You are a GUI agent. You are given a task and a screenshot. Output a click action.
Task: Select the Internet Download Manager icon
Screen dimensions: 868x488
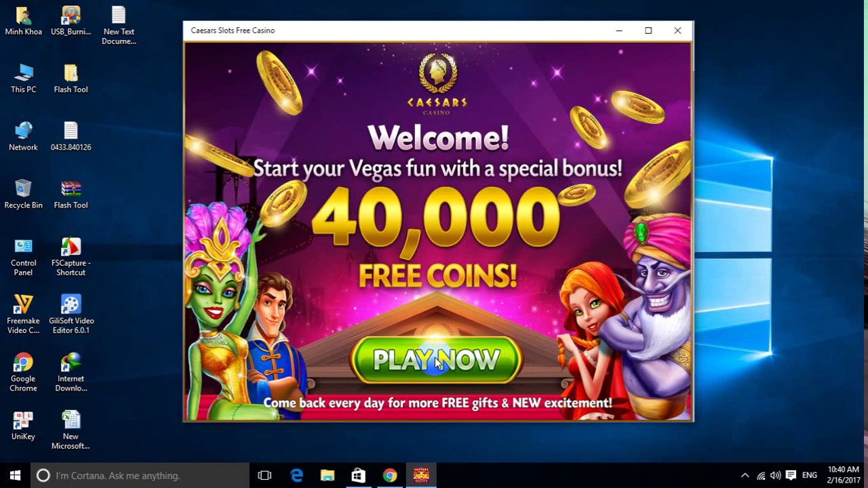[71, 373]
